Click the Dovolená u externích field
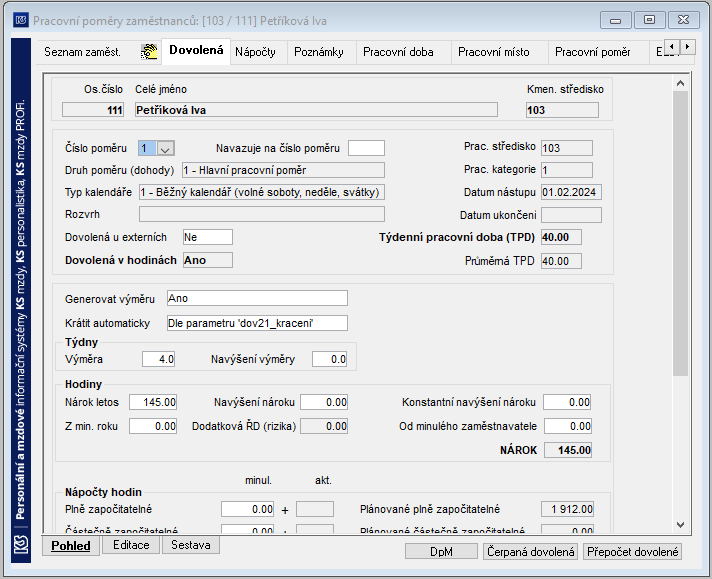This screenshot has height=579, width=712. 208,237
